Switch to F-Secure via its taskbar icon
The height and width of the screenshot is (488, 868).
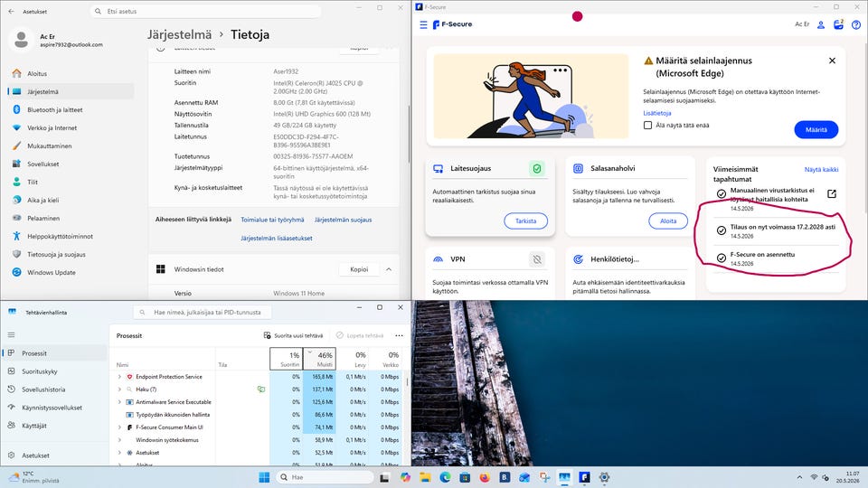[x=585, y=477]
